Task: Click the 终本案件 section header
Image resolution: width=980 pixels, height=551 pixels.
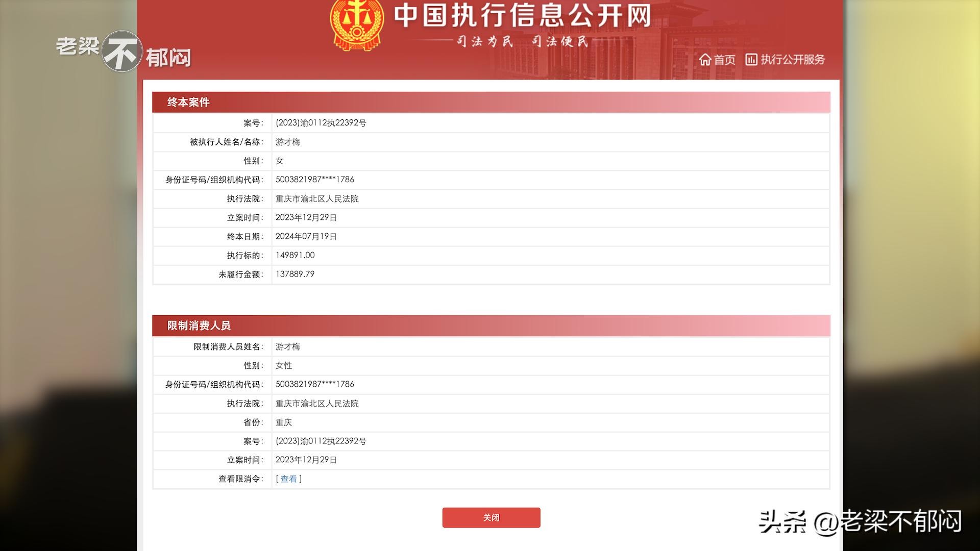Action: click(188, 102)
